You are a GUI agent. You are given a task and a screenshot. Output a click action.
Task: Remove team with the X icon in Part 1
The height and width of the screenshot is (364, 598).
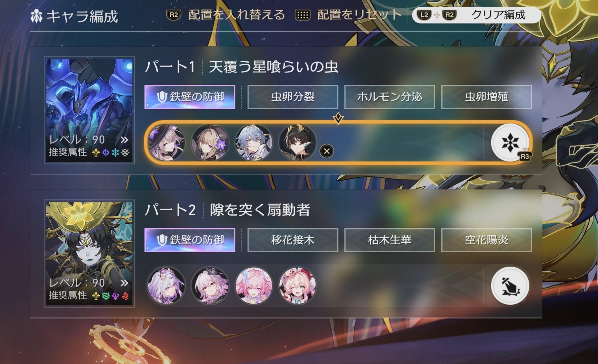tap(327, 151)
